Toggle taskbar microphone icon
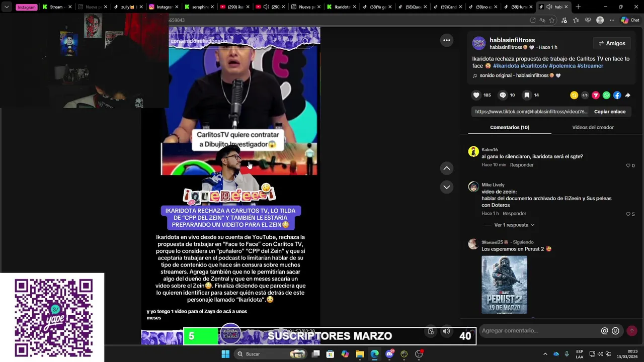644x362 pixels. [x=567, y=354]
